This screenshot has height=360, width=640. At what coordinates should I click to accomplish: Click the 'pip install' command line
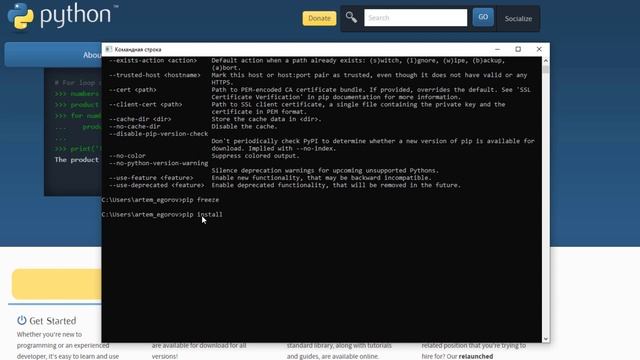click(x=162, y=215)
